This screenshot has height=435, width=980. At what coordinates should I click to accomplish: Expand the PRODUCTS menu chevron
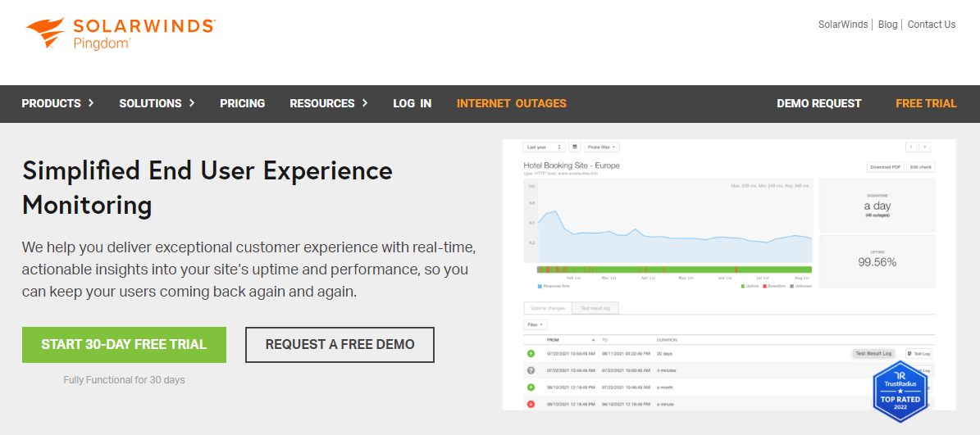click(x=91, y=103)
